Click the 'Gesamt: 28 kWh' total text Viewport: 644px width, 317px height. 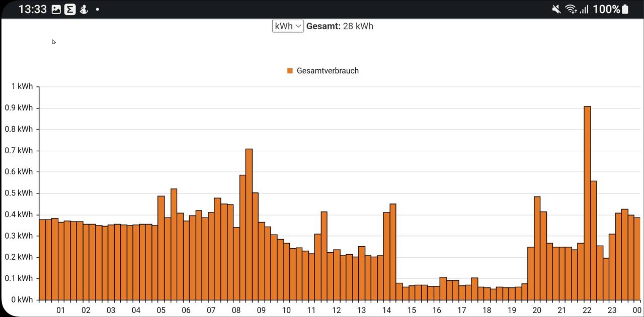[x=340, y=26]
